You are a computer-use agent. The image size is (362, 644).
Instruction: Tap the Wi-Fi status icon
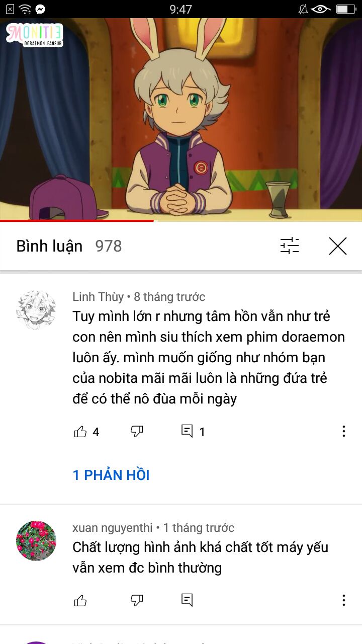(25, 9)
